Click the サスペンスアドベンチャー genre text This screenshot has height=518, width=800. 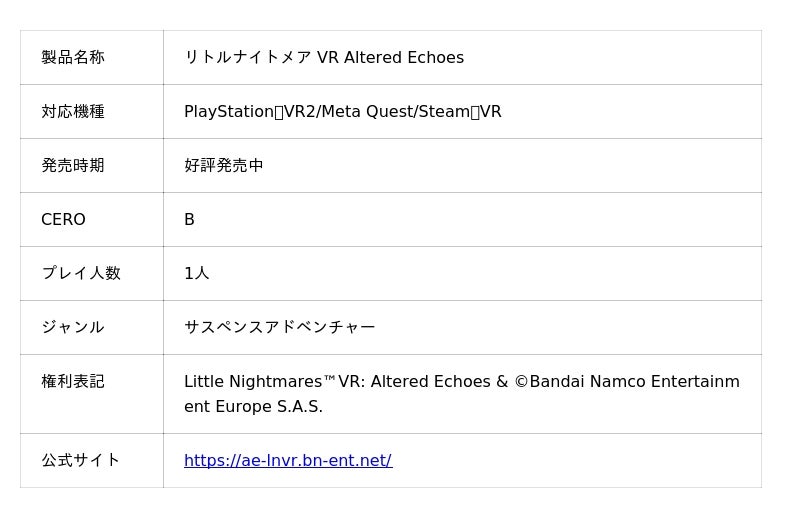click(279, 327)
